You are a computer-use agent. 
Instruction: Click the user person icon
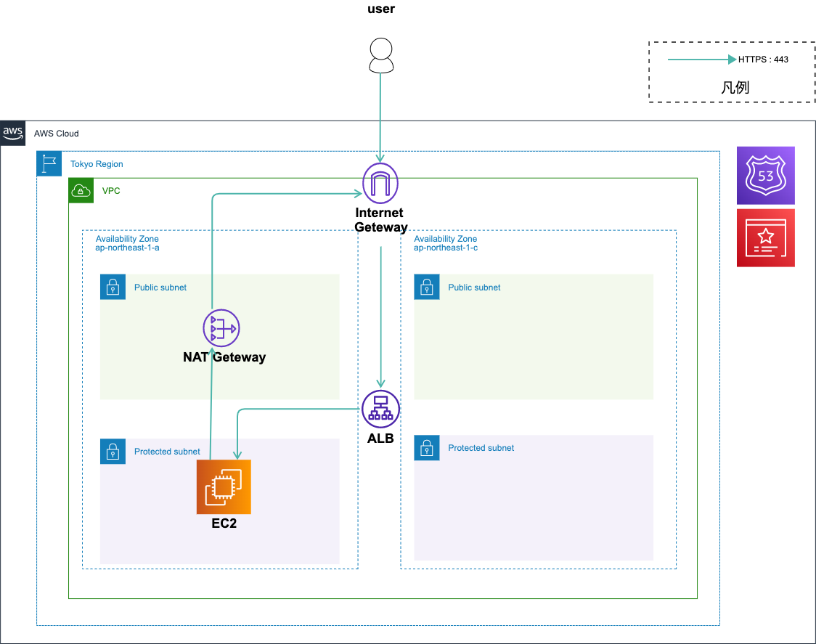click(380, 56)
